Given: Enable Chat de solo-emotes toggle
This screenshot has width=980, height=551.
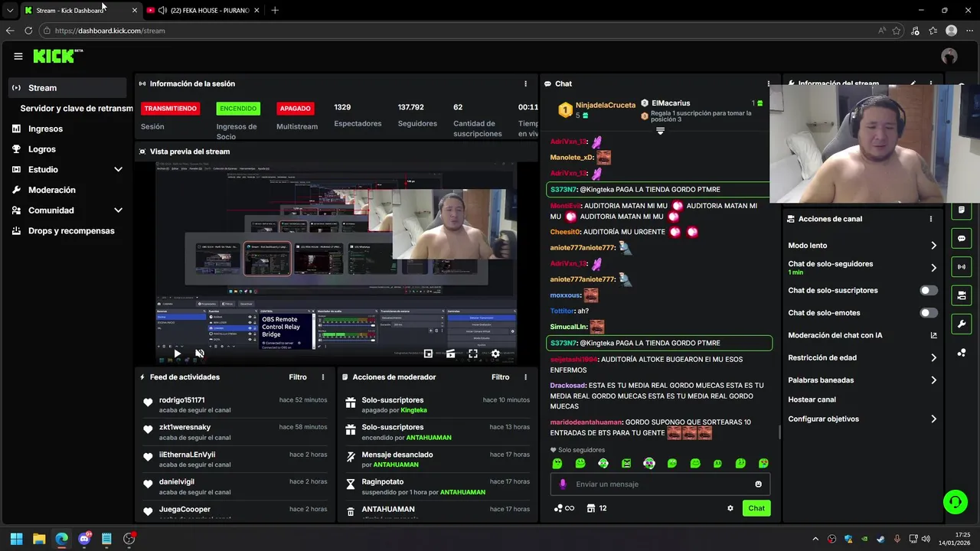Looking at the screenshot, I should tap(928, 312).
